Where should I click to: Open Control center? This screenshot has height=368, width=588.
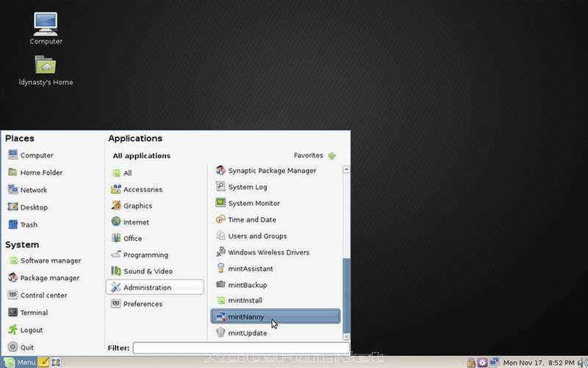click(37, 295)
